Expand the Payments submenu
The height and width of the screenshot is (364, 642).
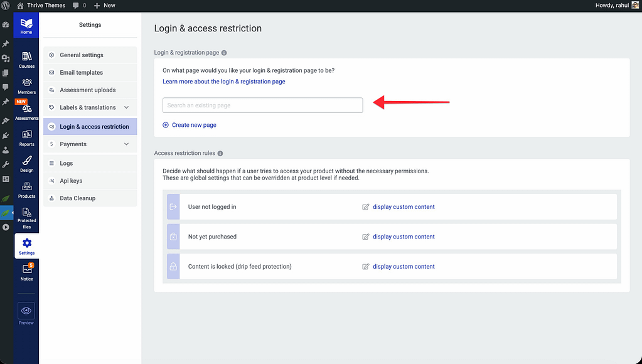click(126, 144)
